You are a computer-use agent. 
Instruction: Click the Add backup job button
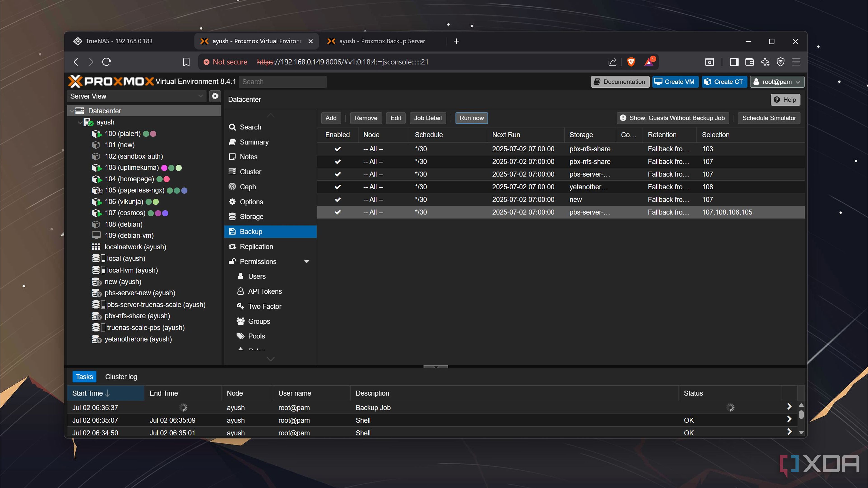[x=331, y=118]
